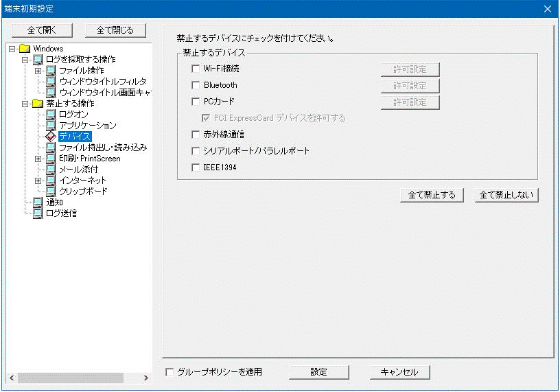The width and height of the screenshot is (560, 392).
Task: Select クリップボード in the tree
Action: [x=83, y=192]
